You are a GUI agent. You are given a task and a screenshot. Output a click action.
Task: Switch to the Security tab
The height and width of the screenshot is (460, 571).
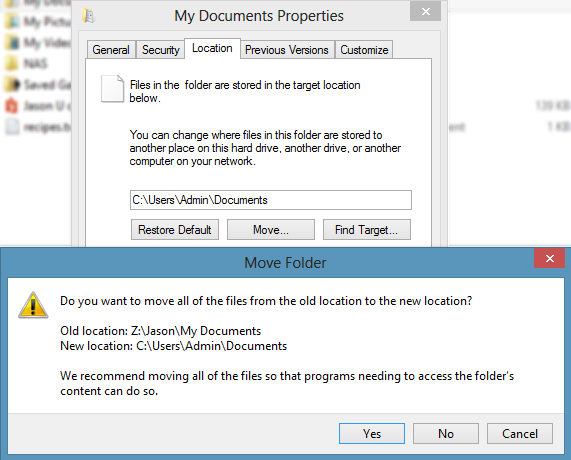161,50
